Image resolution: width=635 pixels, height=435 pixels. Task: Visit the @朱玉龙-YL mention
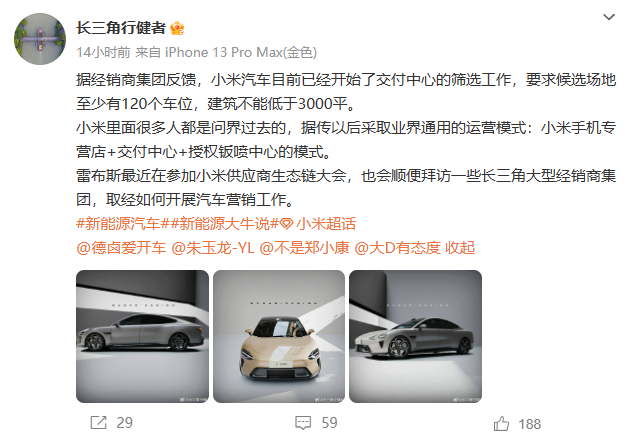pos(213,247)
